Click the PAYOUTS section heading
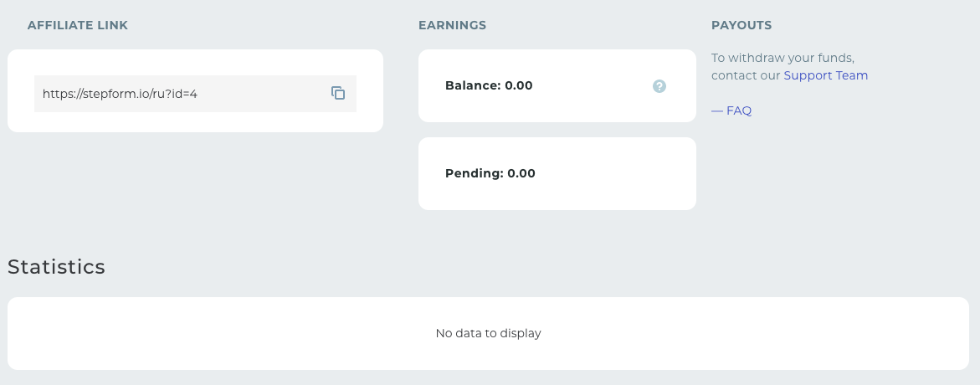This screenshot has width=980, height=385. (x=741, y=26)
